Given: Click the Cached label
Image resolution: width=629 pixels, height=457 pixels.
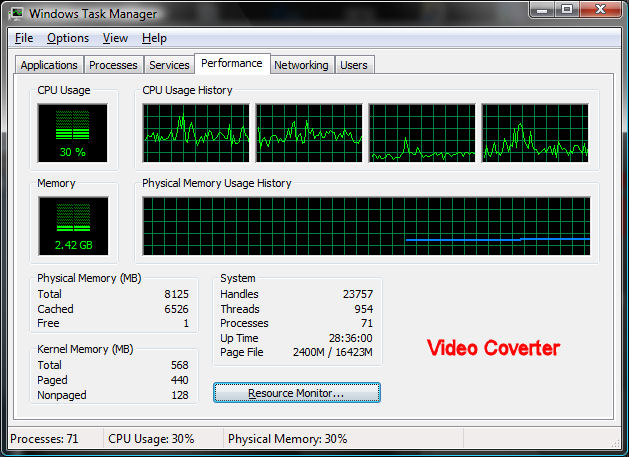Looking at the screenshot, I should (55, 309).
